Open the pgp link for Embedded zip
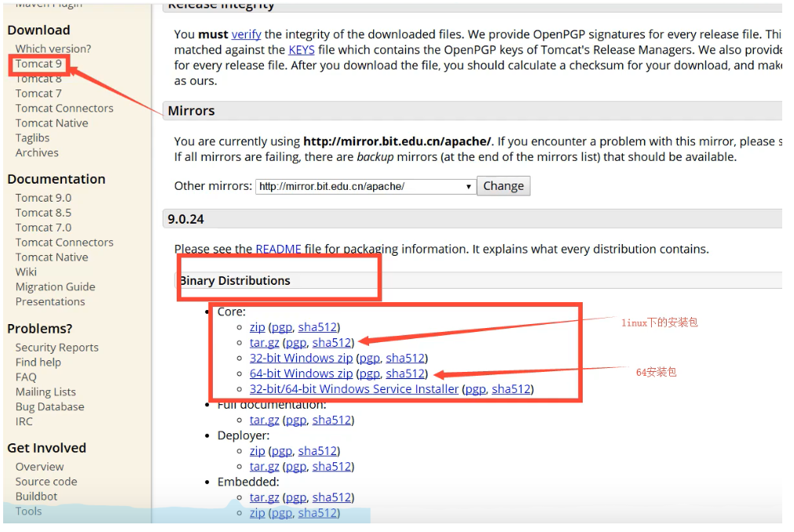Viewport: 794px width, 532px height. pyautogui.click(x=281, y=513)
